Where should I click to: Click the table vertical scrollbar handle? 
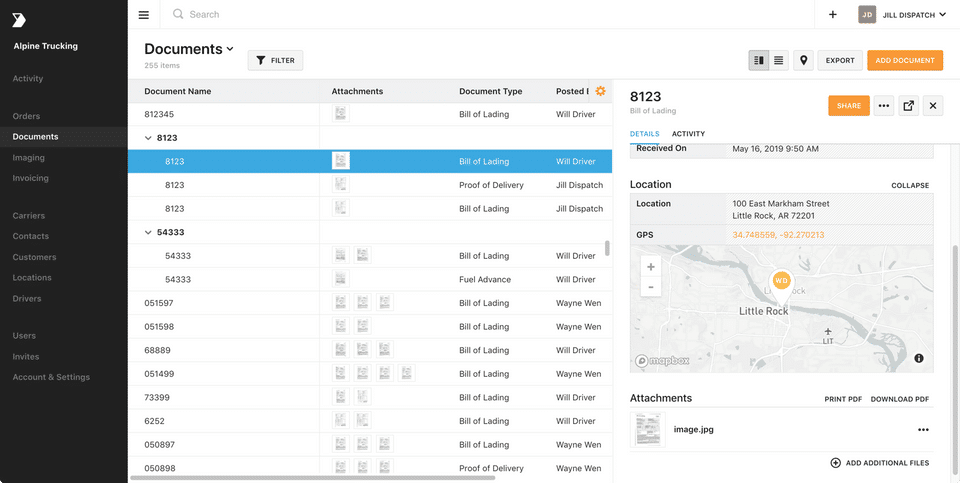click(607, 248)
